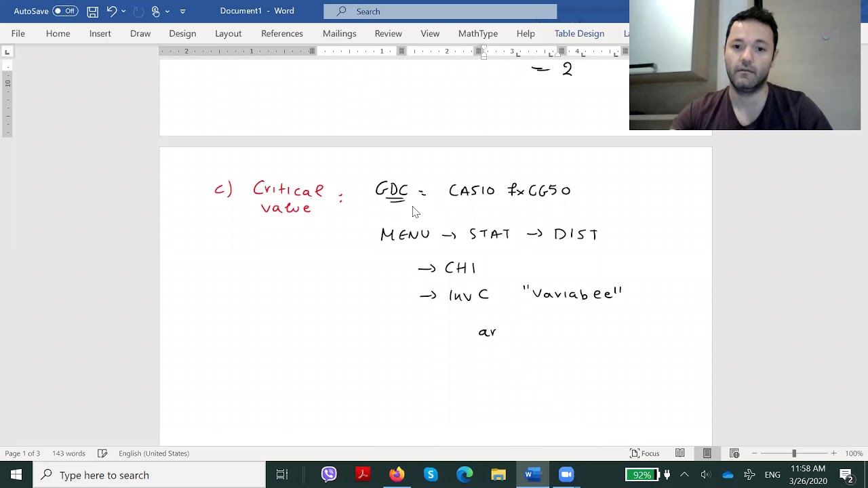This screenshot has width=868, height=488.
Task: Switch to the Draw tab
Action: [140, 33]
